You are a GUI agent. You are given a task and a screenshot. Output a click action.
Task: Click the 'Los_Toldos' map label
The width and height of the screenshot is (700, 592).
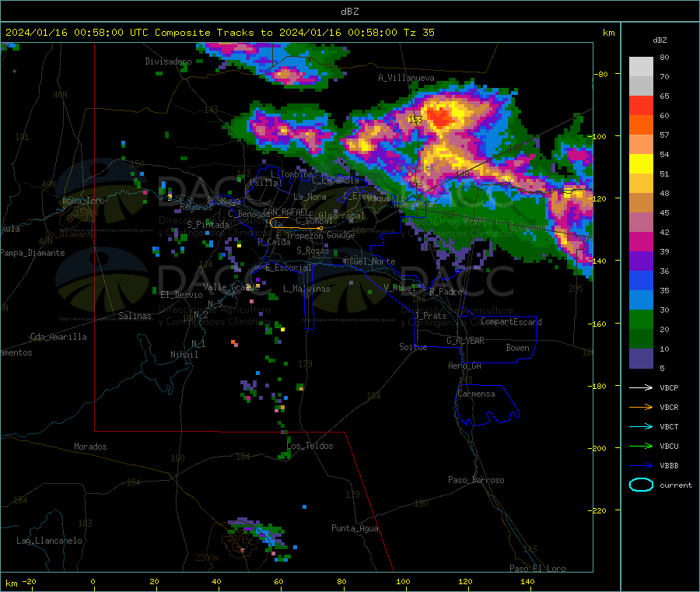[310, 446]
